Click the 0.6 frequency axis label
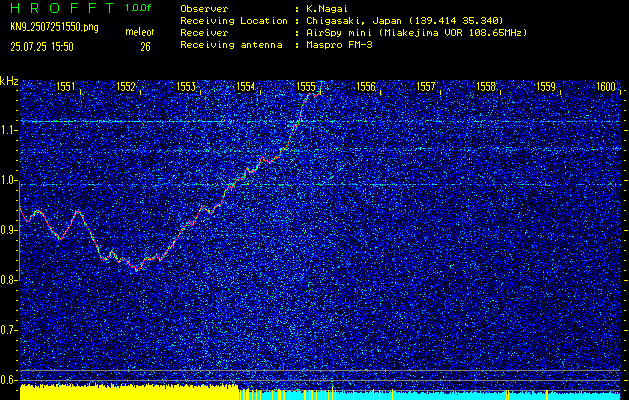Viewport: 629px width, 400px height. pyautogui.click(x=7, y=380)
